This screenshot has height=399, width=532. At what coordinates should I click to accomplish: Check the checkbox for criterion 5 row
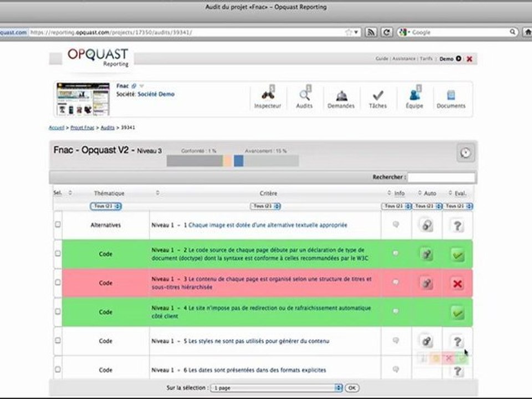(x=58, y=340)
